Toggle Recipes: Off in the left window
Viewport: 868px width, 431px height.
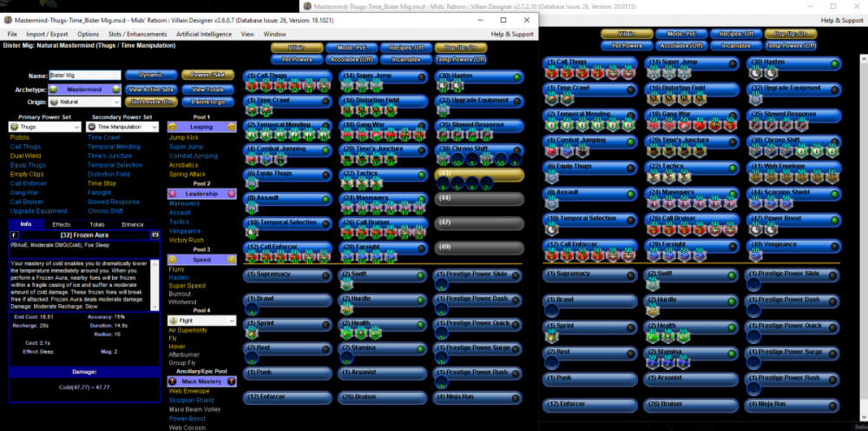tap(405, 48)
